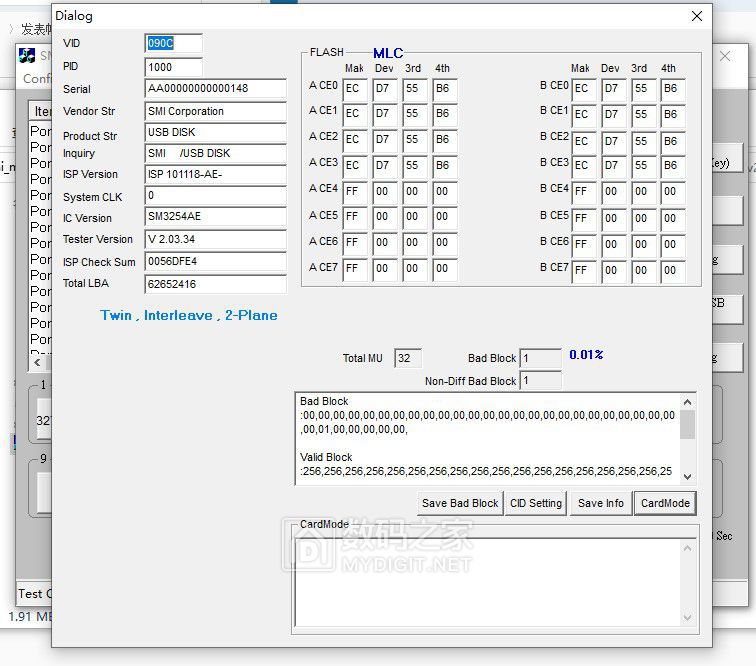Click the A CE5 Dev field
The width and height of the screenshot is (756, 666).
[x=385, y=217]
